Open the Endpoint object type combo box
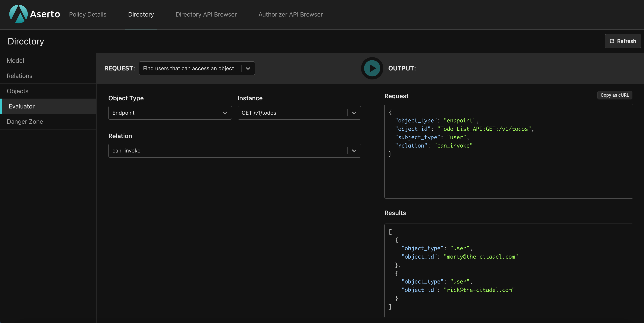The width and height of the screenshot is (644, 323). 170,113
